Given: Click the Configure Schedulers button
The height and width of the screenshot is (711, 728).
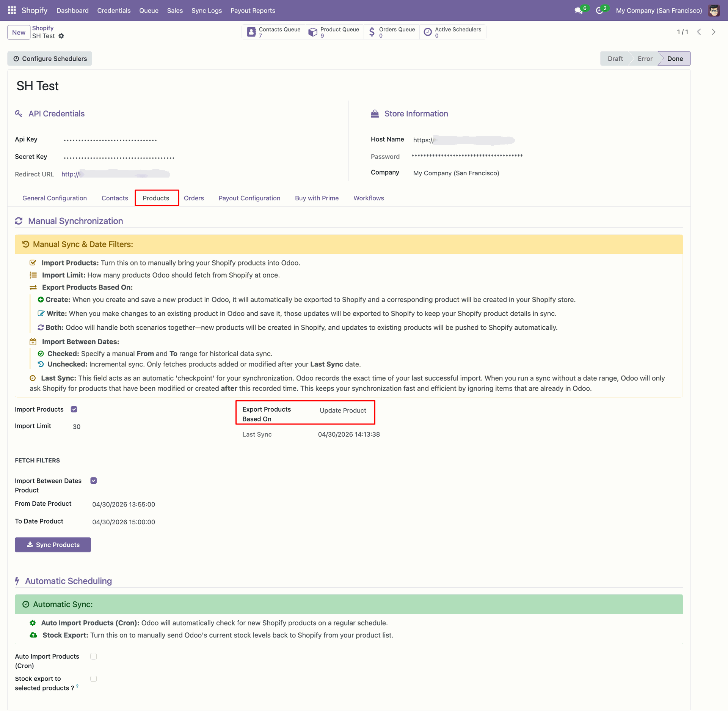Looking at the screenshot, I should pos(50,58).
